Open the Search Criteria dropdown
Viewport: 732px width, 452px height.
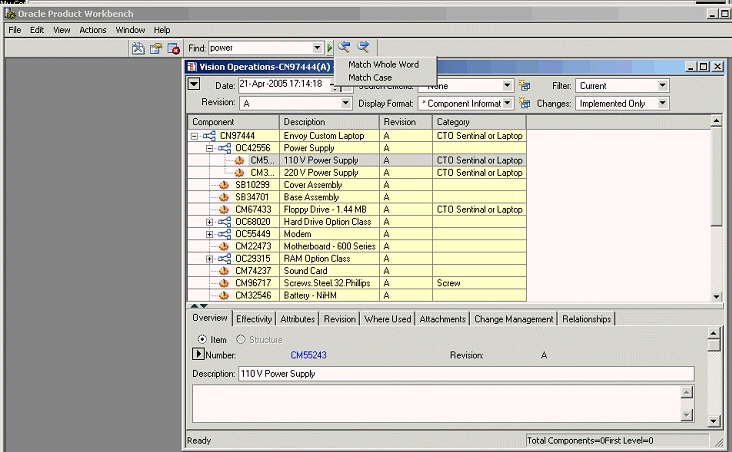tap(507, 85)
